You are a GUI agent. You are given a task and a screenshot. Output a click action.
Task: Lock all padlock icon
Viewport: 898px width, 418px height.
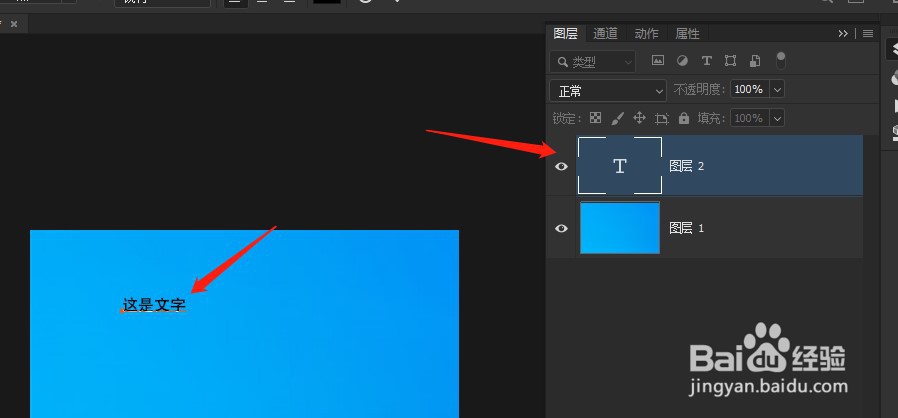point(684,118)
